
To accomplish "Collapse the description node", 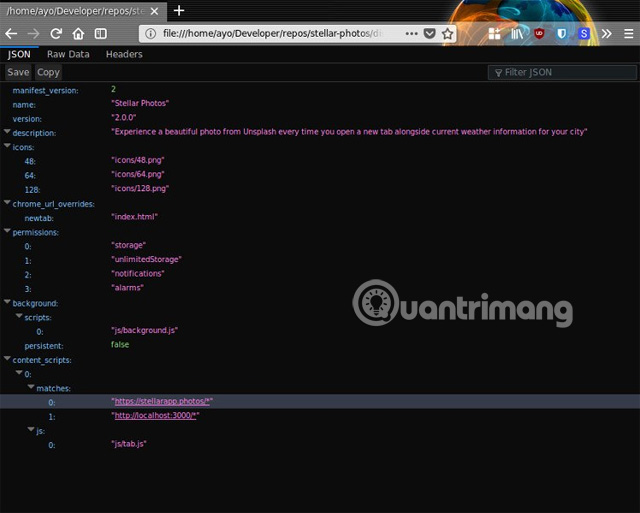I will [7, 131].
